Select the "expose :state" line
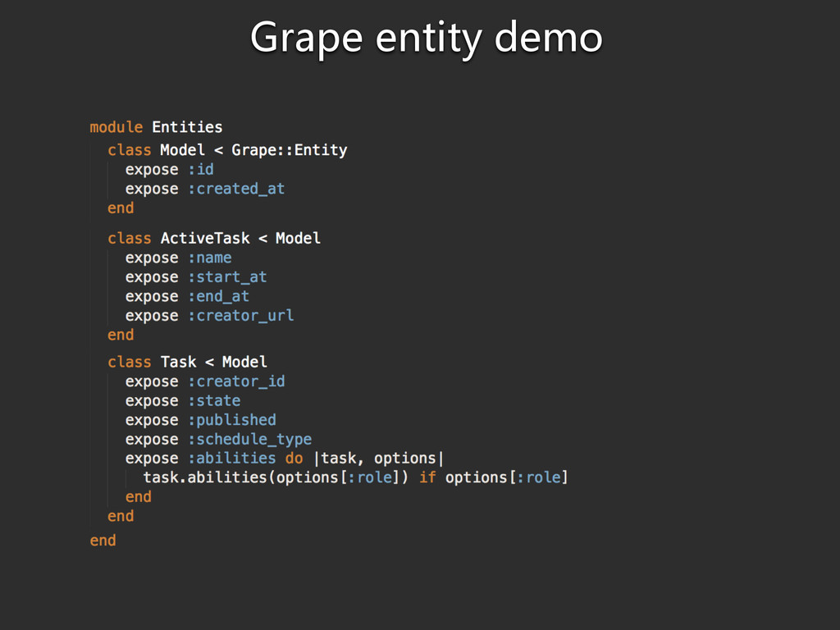The image size is (840, 630). point(183,400)
